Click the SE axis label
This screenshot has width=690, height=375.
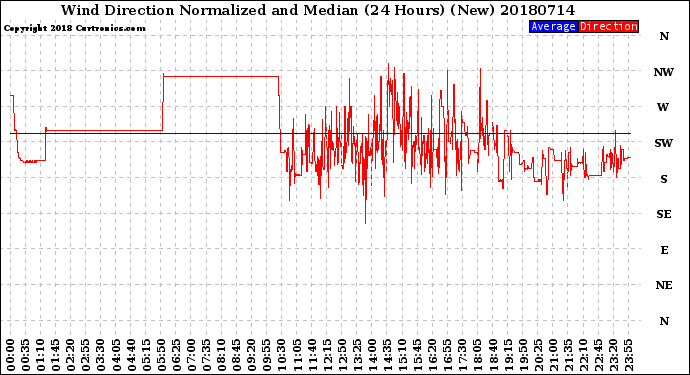(664, 214)
